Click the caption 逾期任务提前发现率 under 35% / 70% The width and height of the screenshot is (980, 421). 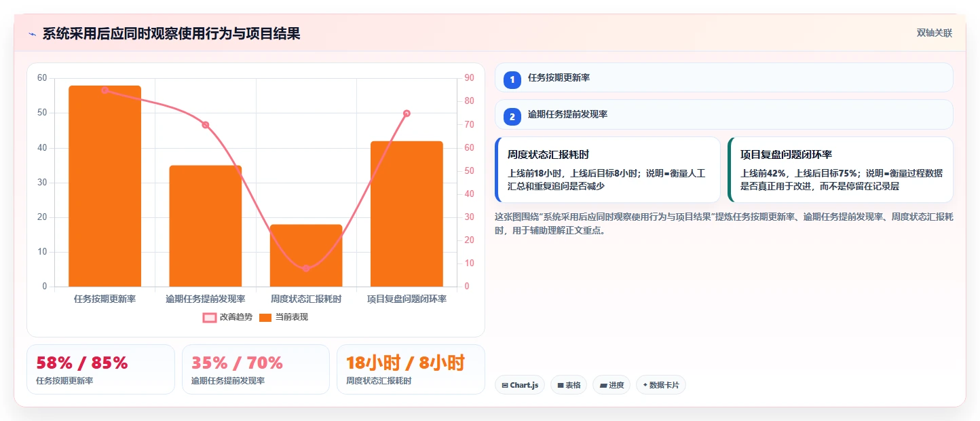(228, 381)
